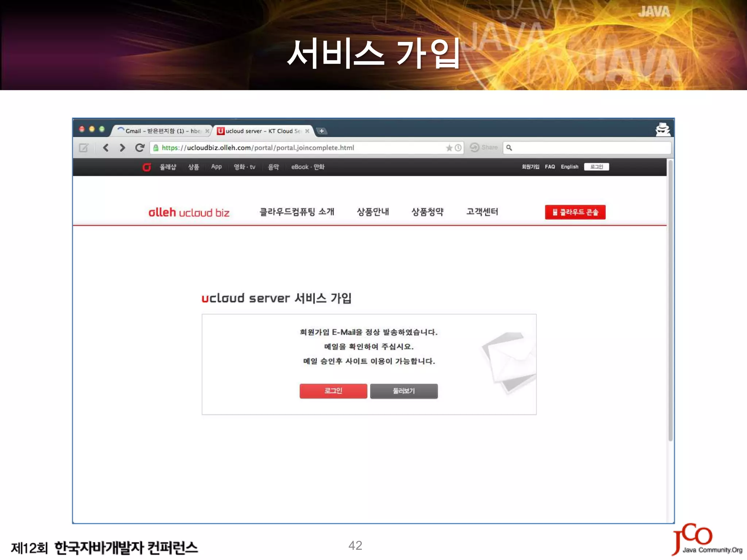Click the page vertical scrollbar
This screenshot has width=747, height=560.
670,301
